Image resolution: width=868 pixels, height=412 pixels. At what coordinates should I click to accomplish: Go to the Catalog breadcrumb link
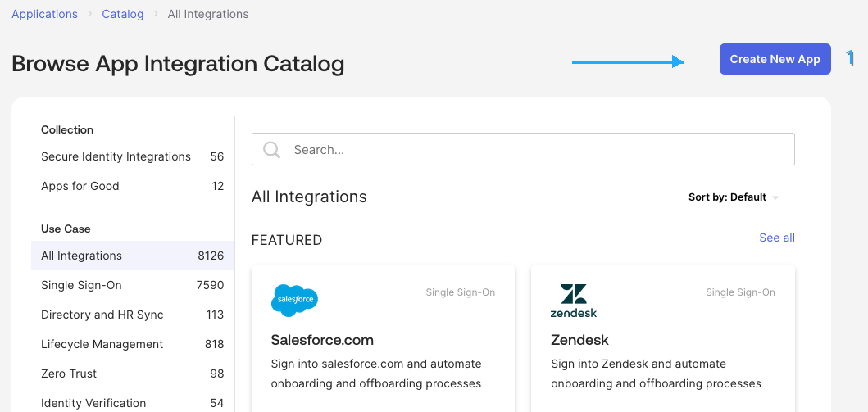(x=123, y=15)
